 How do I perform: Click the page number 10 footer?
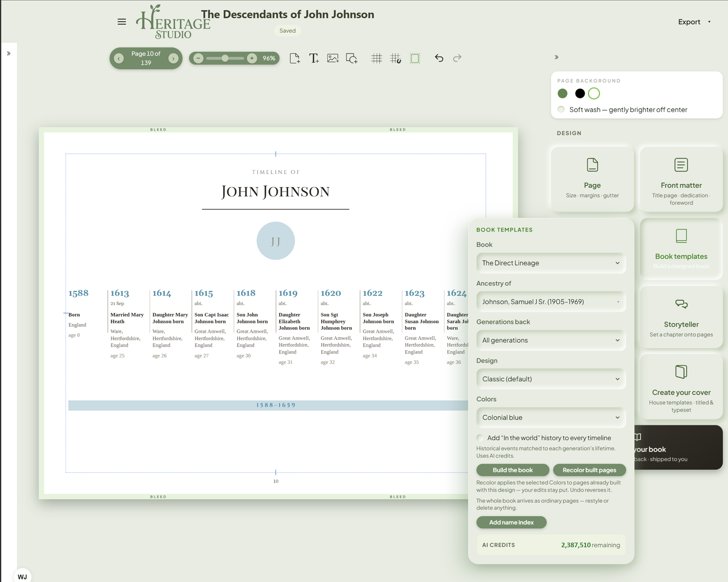(x=276, y=481)
